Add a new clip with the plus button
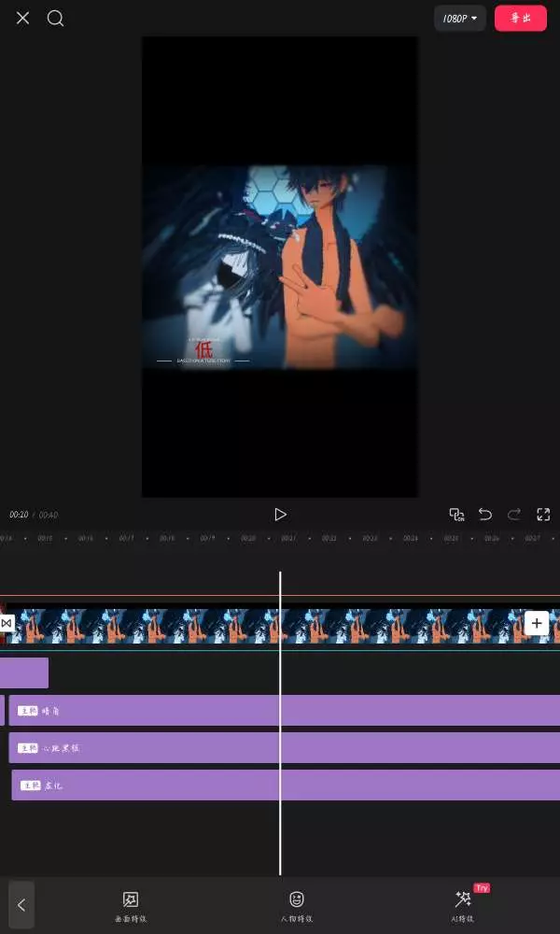This screenshot has width=560, height=934. click(537, 623)
